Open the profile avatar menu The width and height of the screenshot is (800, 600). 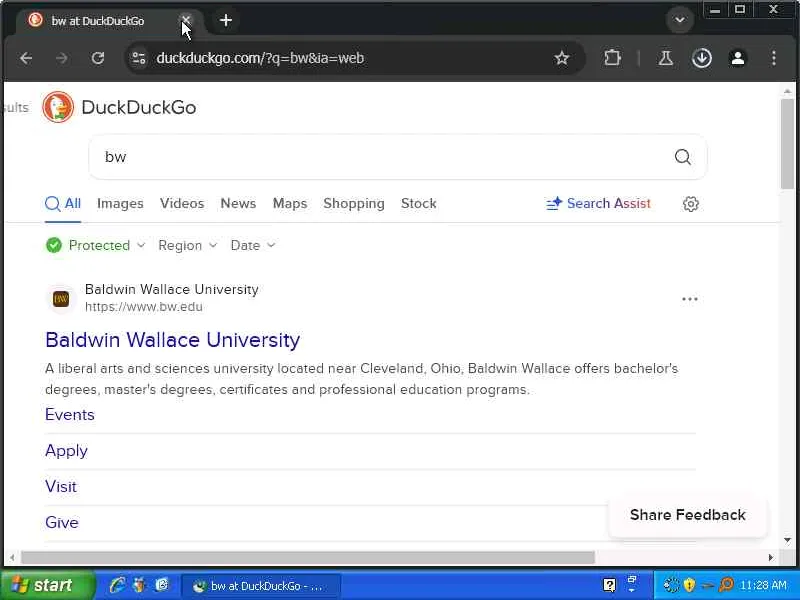click(x=738, y=58)
